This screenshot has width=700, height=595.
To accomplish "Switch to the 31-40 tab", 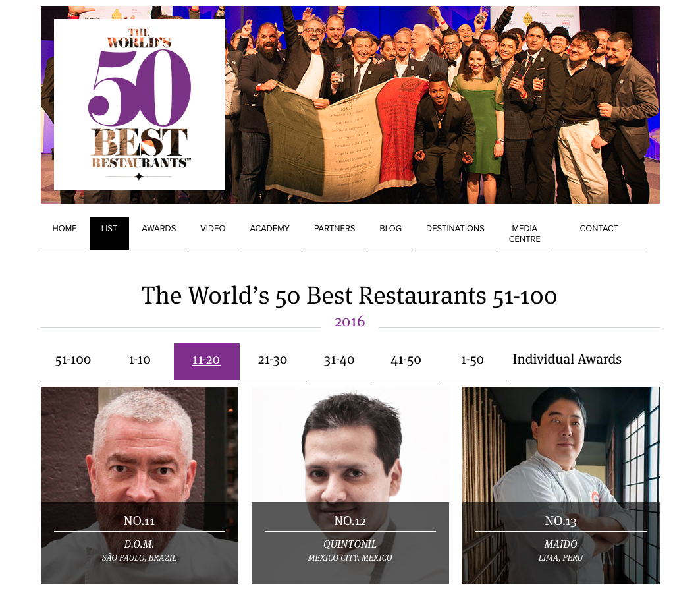I will click(x=339, y=361).
